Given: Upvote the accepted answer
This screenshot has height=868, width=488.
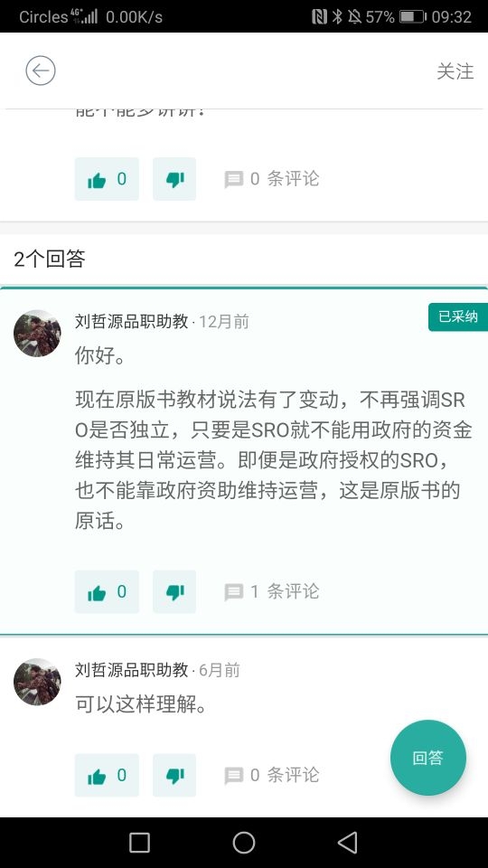Looking at the screenshot, I should [107, 591].
